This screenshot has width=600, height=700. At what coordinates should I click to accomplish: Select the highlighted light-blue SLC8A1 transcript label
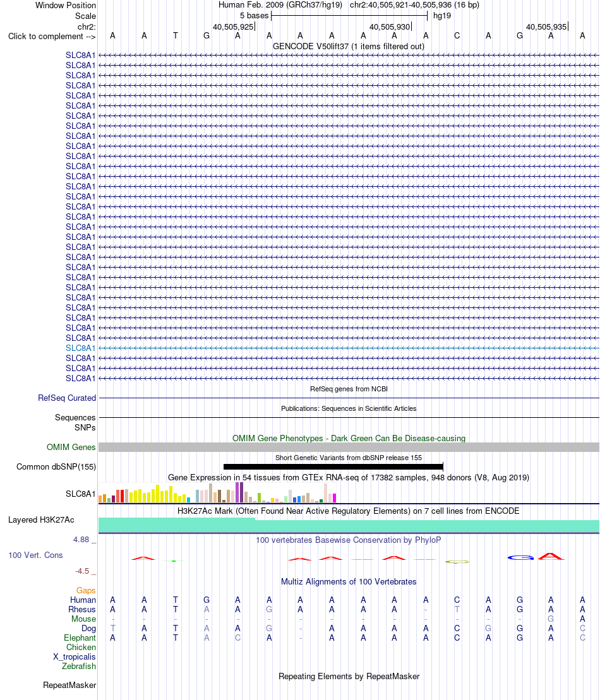tap(80, 348)
